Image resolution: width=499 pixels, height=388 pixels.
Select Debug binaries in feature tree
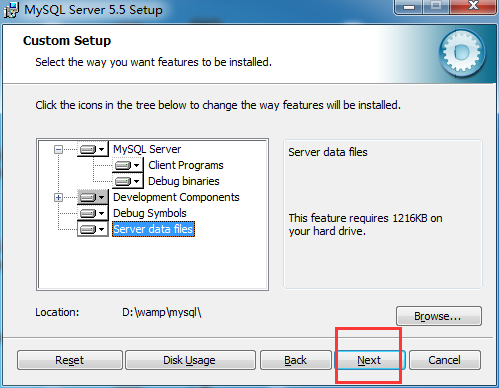click(184, 181)
